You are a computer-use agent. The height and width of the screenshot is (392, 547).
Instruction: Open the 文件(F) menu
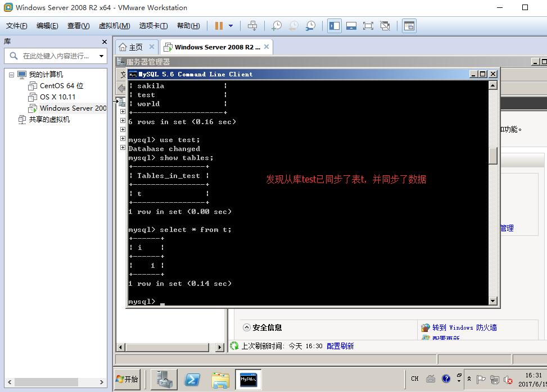pos(17,26)
